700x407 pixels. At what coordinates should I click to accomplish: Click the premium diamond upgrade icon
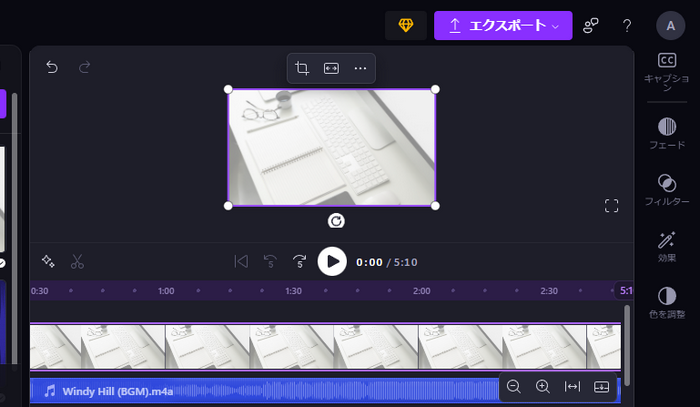406,25
